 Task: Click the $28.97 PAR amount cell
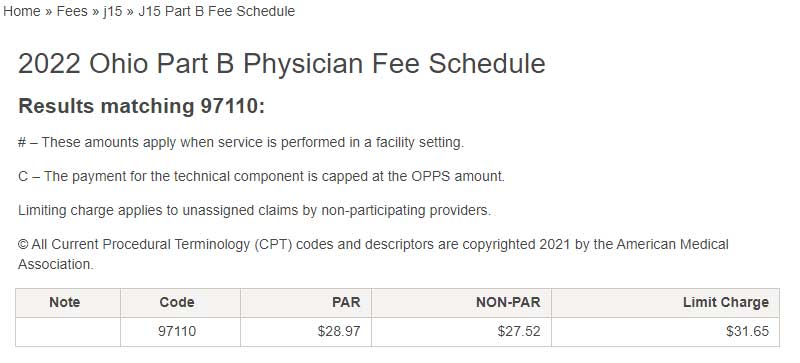pos(306,332)
